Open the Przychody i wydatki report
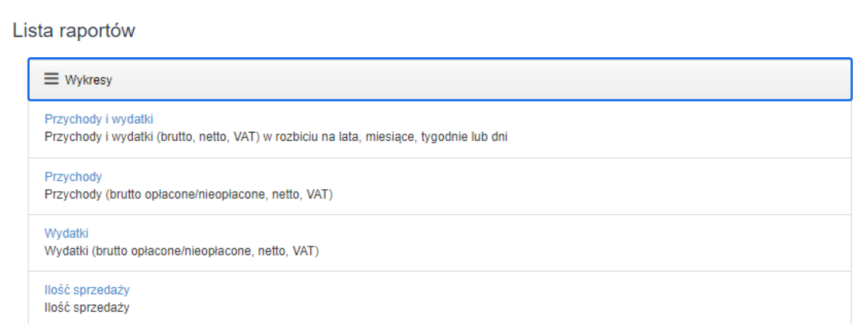The height and width of the screenshot is (324, 868). (x=99, y=120)
